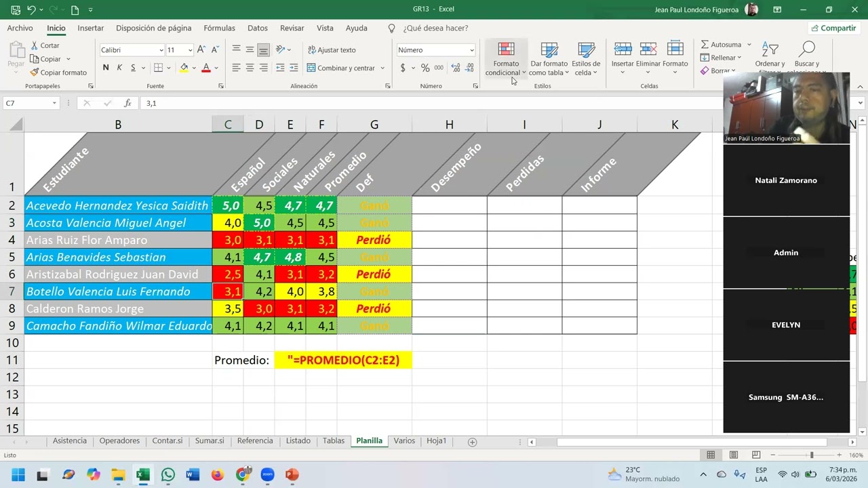The height and width of the screenshot is (488, 868).
Task: Click insert function fx icon
Action: (127, 103)
